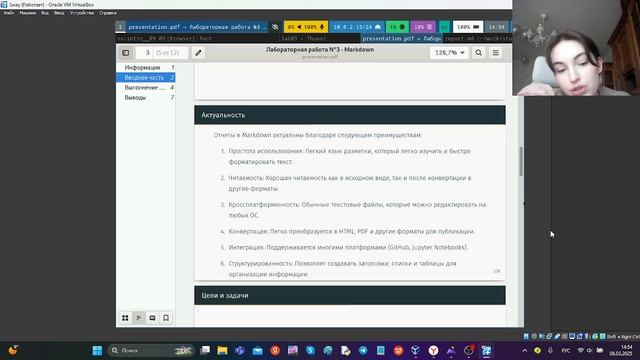This screenshot has height=360, width=640.
Task: Open the Windows Start menu
Action: [97, 351]
